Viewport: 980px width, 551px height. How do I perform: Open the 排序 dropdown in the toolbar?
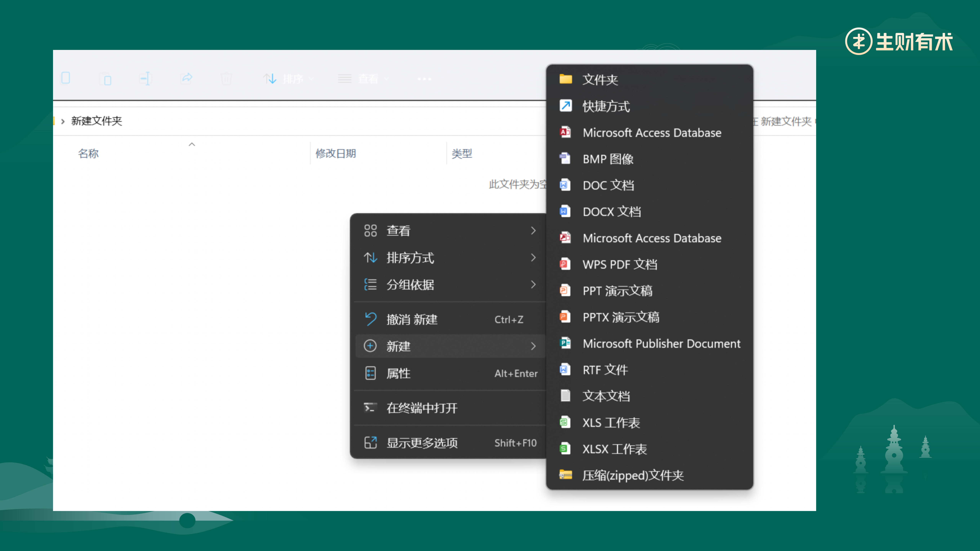[x=288, y=79]
